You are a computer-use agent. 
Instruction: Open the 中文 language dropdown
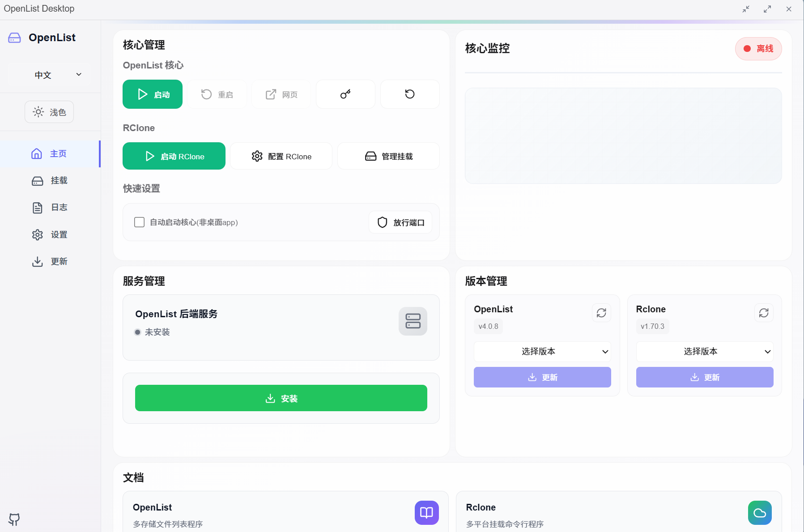[49, 75]
